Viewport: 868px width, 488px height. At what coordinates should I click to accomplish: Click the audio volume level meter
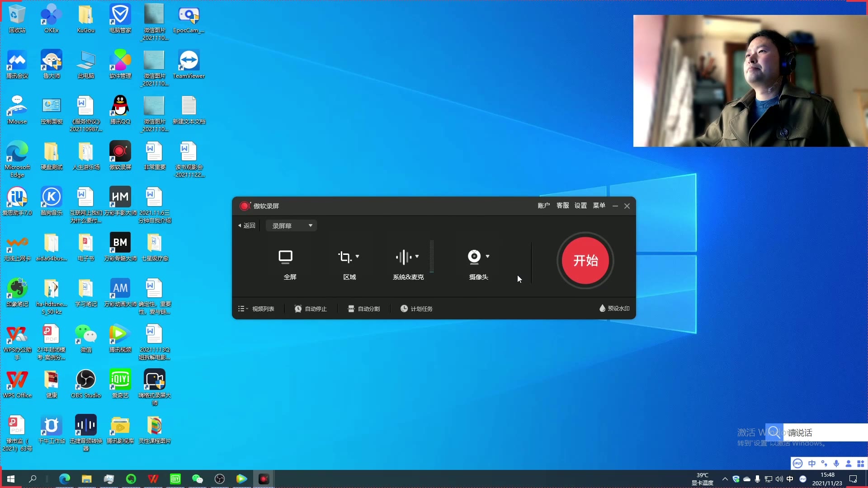click(x=432, y=256)
